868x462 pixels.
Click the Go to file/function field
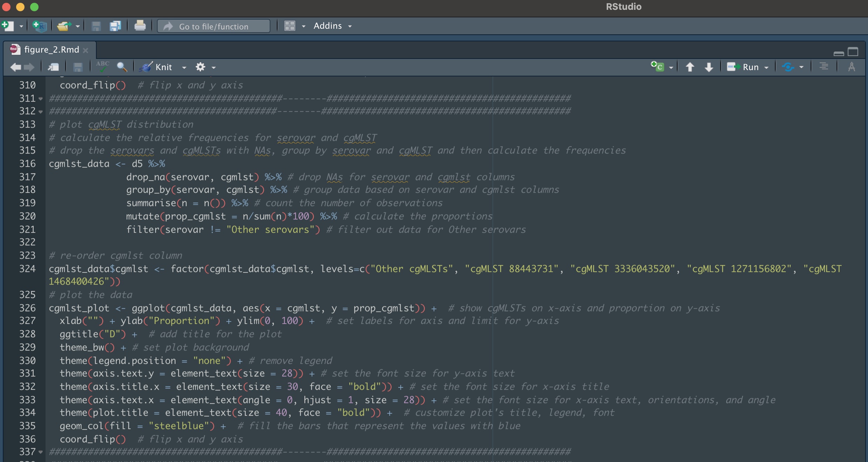(214, 26)
